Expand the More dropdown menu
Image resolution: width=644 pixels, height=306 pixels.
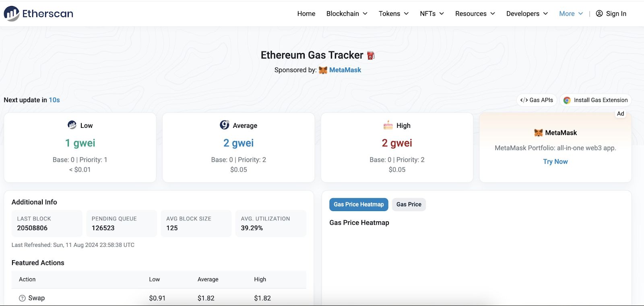[571, 14]
